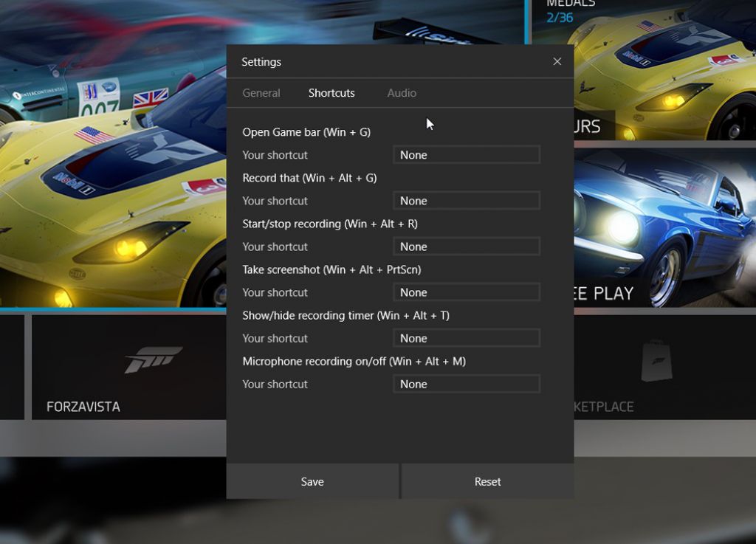Select the Free Play blue Mustang tile
756x544 pixels.
click(665, 227)
